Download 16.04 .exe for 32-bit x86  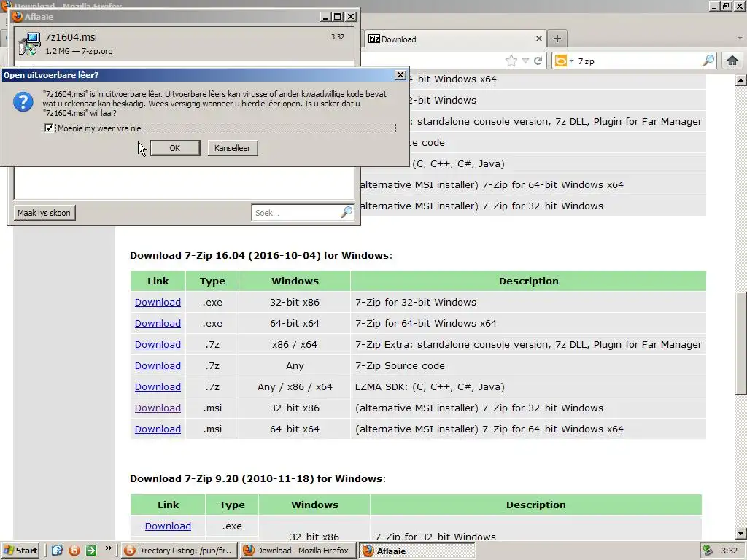[x=158, y=302]
